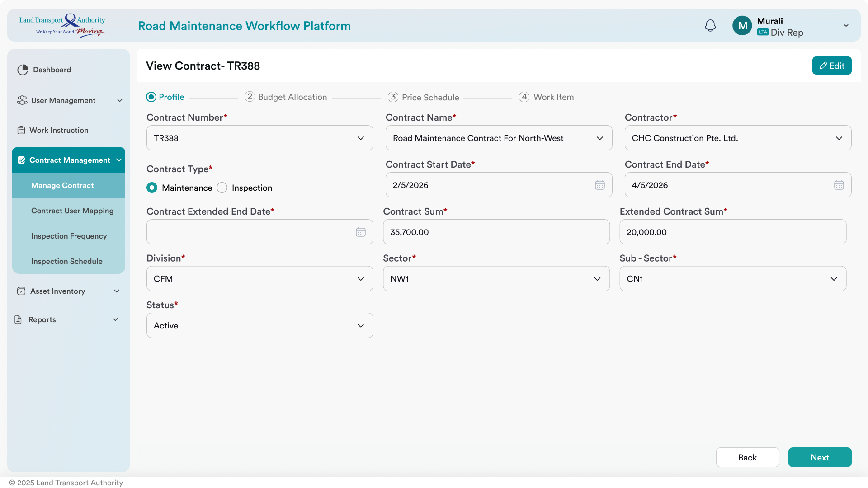
Task: Open calendar for Contract Extended End Date
Action: pos(361,232)
